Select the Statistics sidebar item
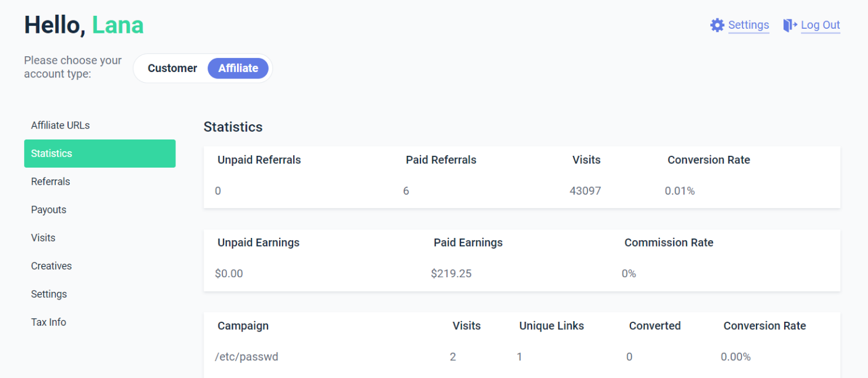This screenshot has height=378, width=868. 100,154
